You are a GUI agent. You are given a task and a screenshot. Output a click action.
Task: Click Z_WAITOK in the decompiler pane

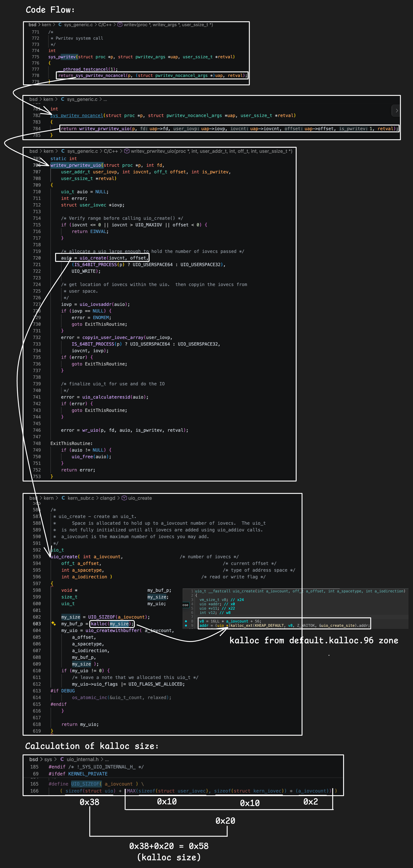point(306,625)
